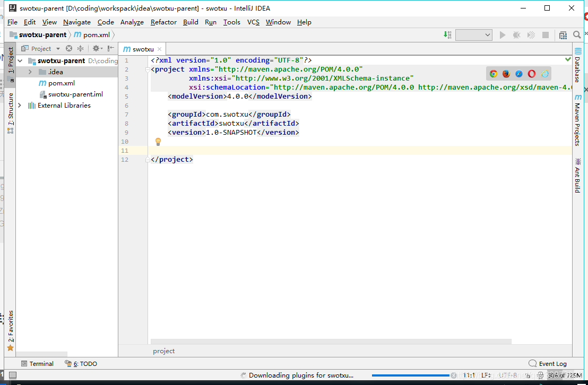This screenshot has height=385, width=588.
Task: Toggle the Maven Projects side panel
Action: (x=577, y=121)
